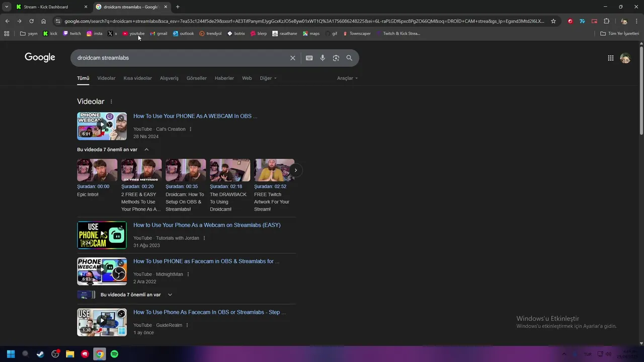Open Steam from the taskbar
Screen dimensions: 644x362
pyautogui.click(x=40, y=354)
